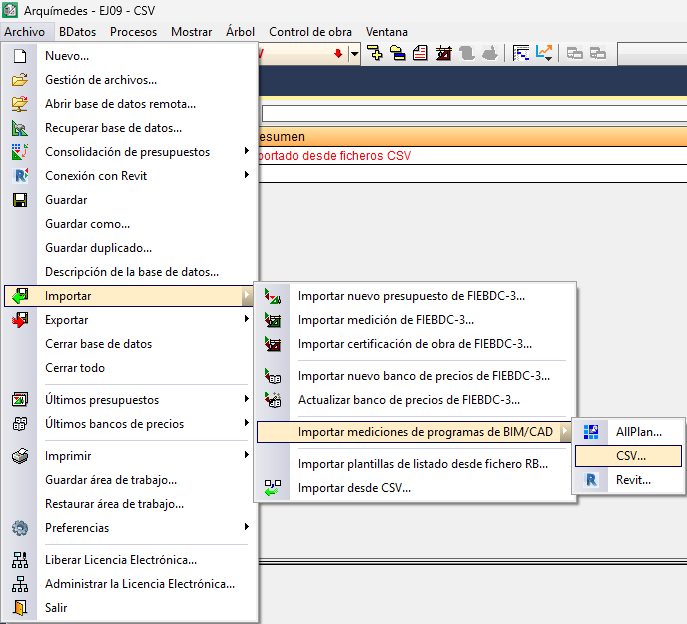Click the Imprimir printer icon
Screen dimensions: 687x624
tap(20, 456)
